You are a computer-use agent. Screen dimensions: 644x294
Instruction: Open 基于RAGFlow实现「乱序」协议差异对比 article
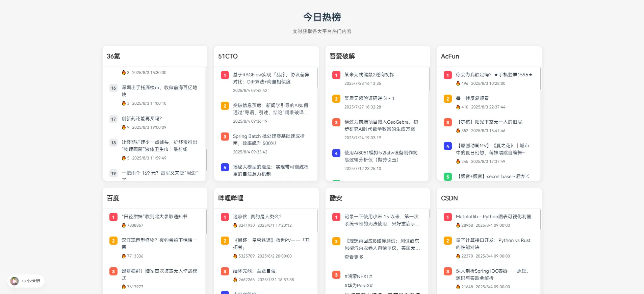coord(271,78)
